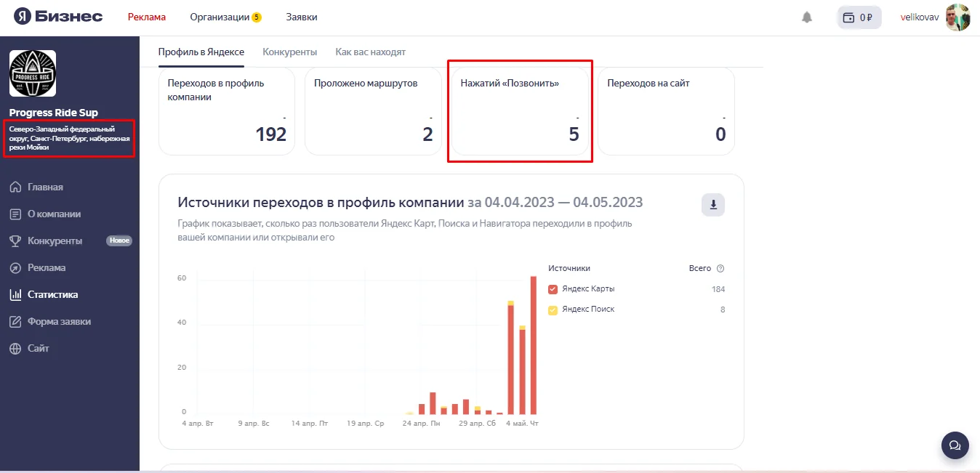
Task: Download the chart data
Action: (x=713, y=205)
